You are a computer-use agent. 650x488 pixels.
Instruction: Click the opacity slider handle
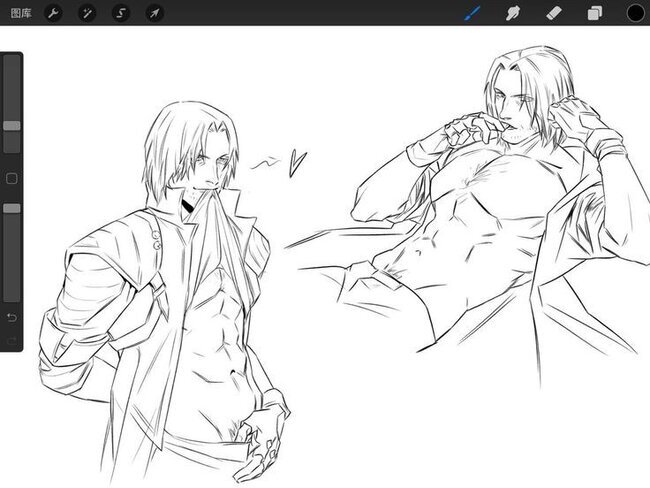12,208
